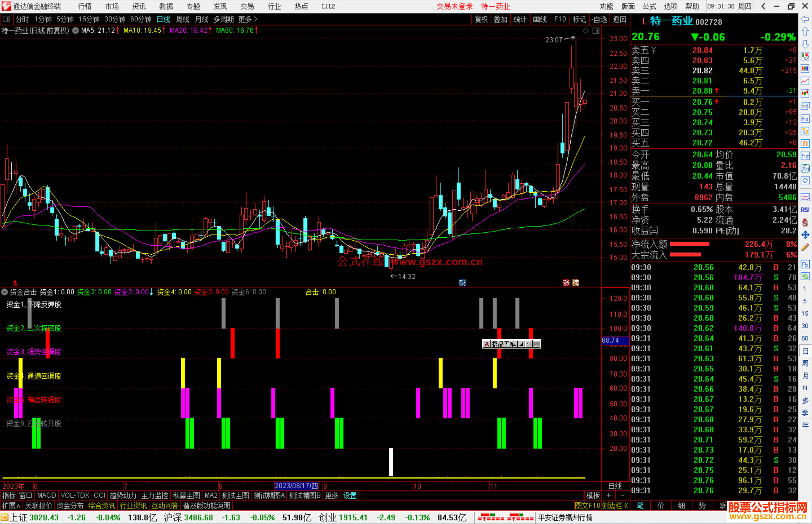Collapse the 侧边栏 sidebar arrow
Screen dimensions: 812x524
click(626, 506)
